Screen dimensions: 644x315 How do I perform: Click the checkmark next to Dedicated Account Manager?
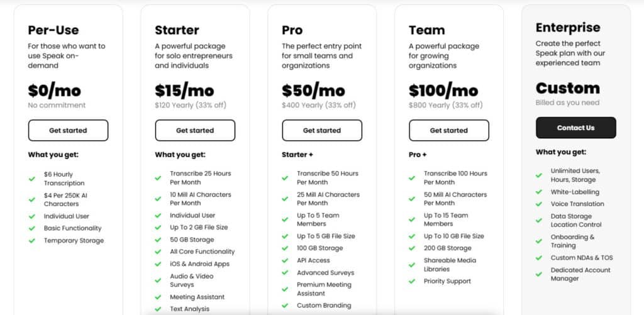[539, 274]
